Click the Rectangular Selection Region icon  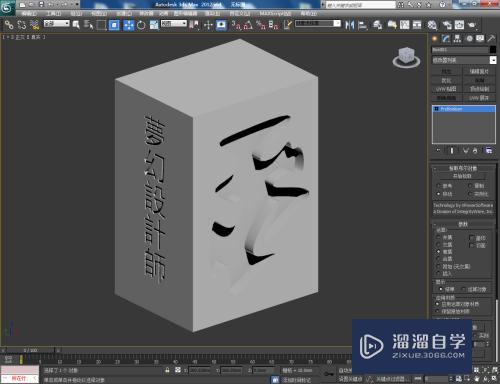coord(101,25)
